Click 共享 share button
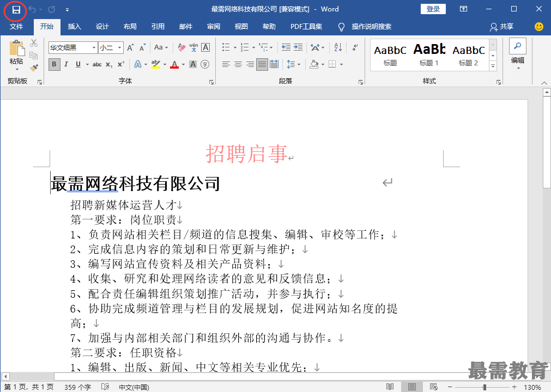Screen dimensions: 551x392 (x=502, y=27)
